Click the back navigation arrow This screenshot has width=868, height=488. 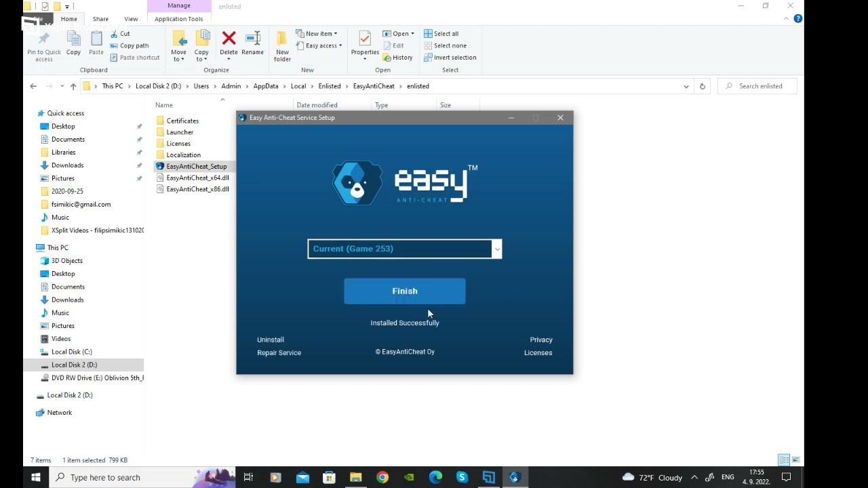tap(33, 86)
